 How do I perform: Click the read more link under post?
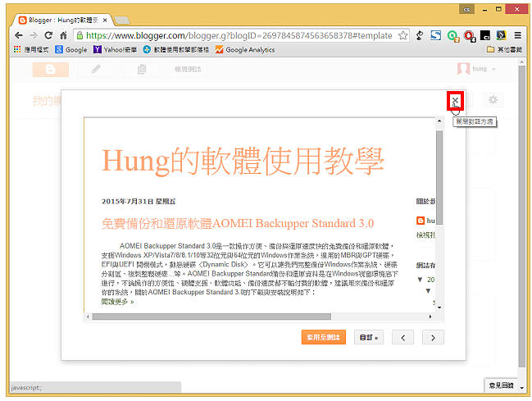click(x=117, y=302)
